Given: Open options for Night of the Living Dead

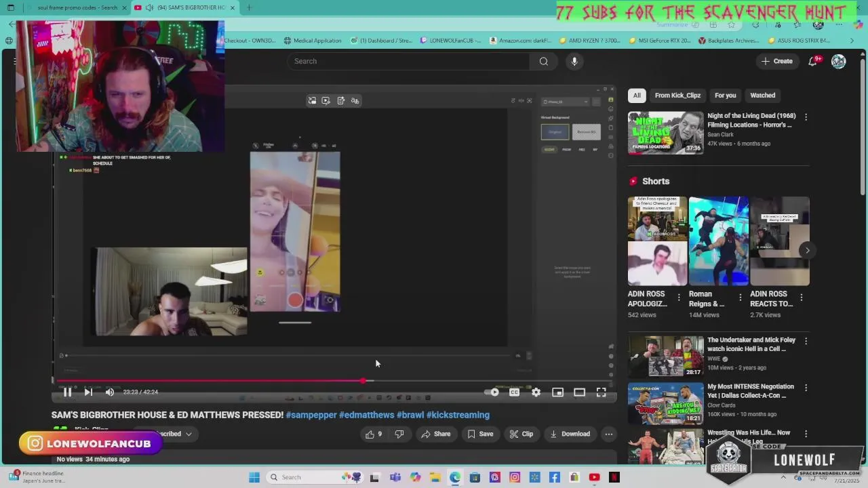Looking at the screenshot, I should pyautogui.click(x=806, y=117).
